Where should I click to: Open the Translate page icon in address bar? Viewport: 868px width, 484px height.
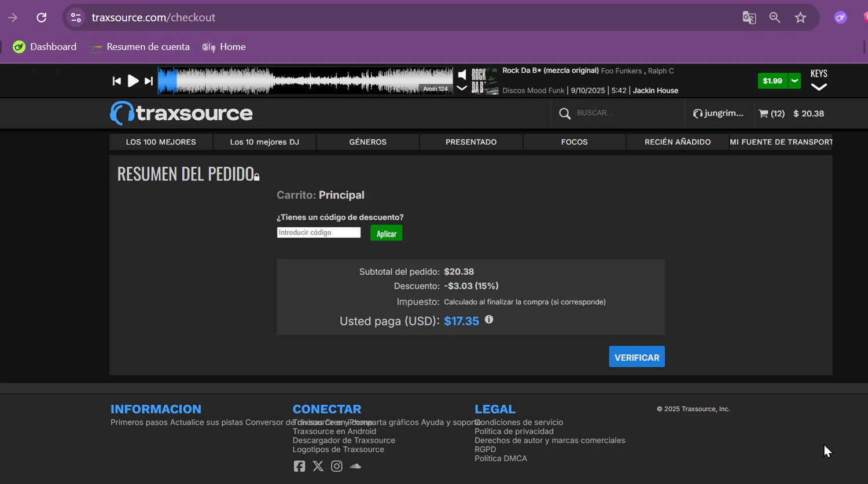(x=749, y=17)
